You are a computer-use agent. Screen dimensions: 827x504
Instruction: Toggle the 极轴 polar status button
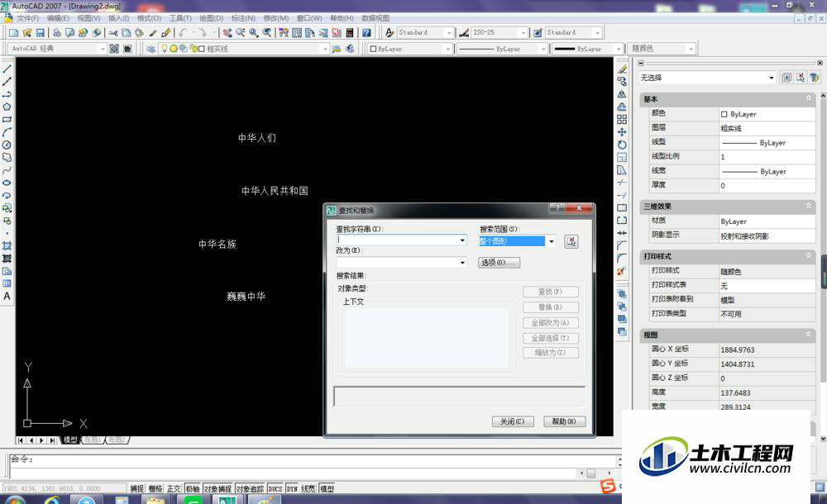193,488
